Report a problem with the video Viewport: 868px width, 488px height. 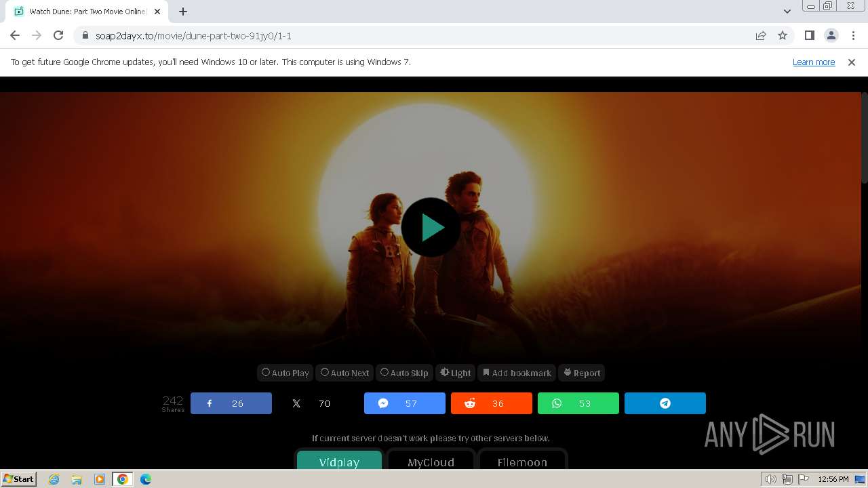pyautogui.click(x=582, y=373)
